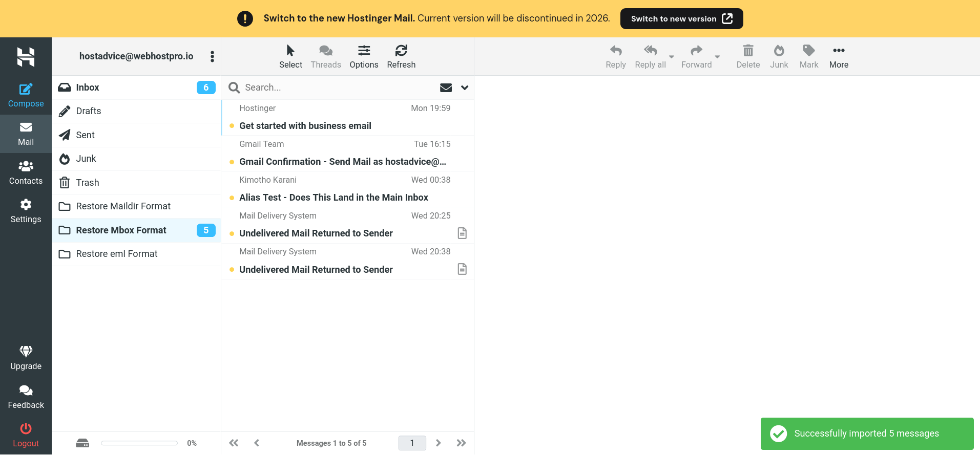Click attachment icon on Wed 20:25 message
980x455 pixels.
(462, 233)
